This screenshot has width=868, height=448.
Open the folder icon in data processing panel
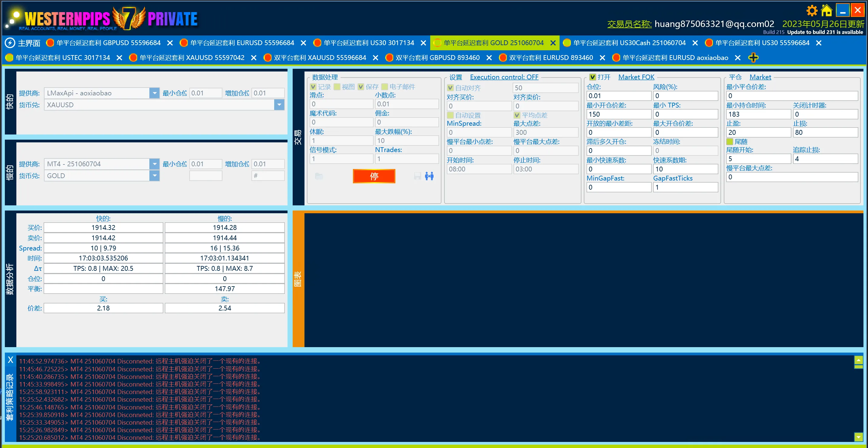pos(319,176)
